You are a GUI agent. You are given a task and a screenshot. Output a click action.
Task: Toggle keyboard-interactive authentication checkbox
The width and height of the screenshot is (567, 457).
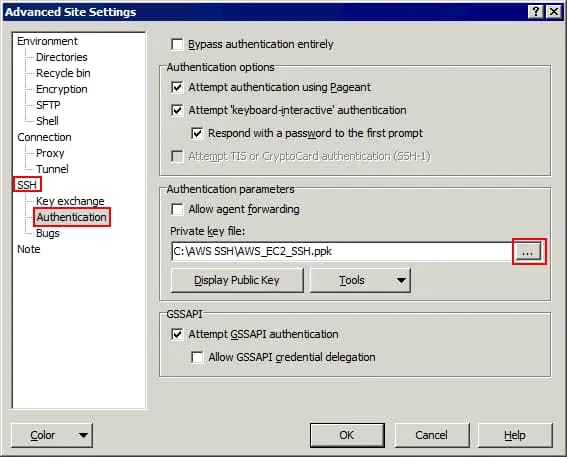(177, 110)
